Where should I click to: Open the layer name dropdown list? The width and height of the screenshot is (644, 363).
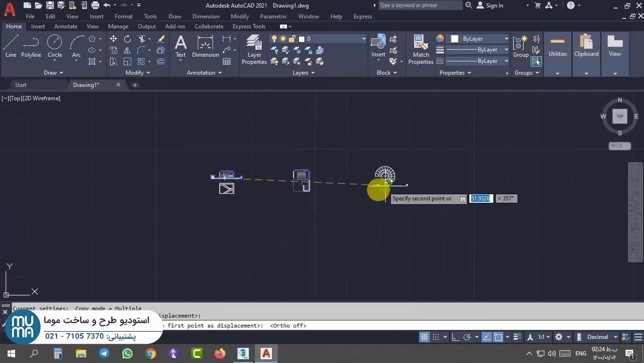pos(364,39)
